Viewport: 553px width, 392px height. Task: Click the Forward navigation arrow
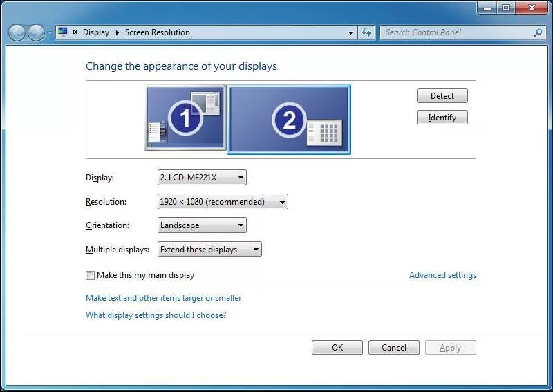[x=36, y=32]
